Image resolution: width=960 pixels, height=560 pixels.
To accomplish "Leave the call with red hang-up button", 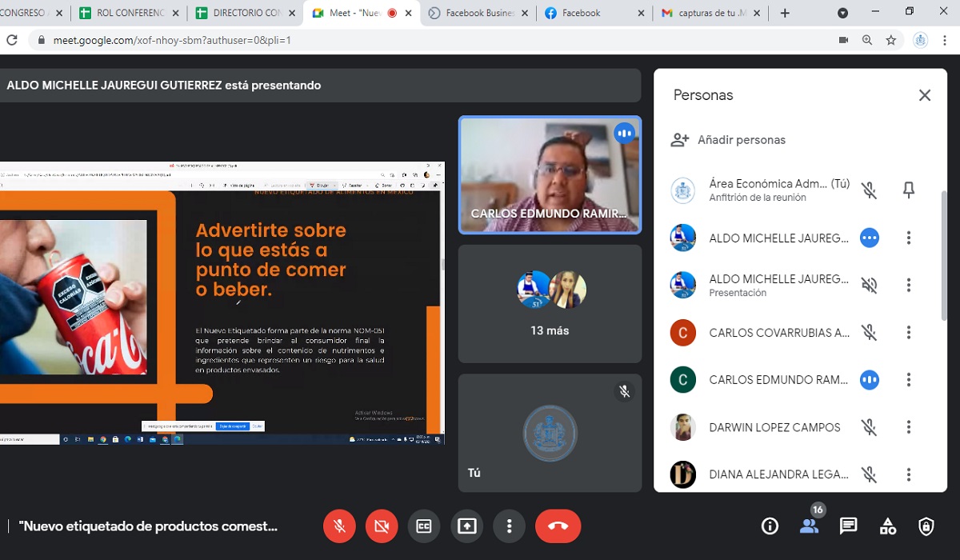I will (x=558, y=526).
